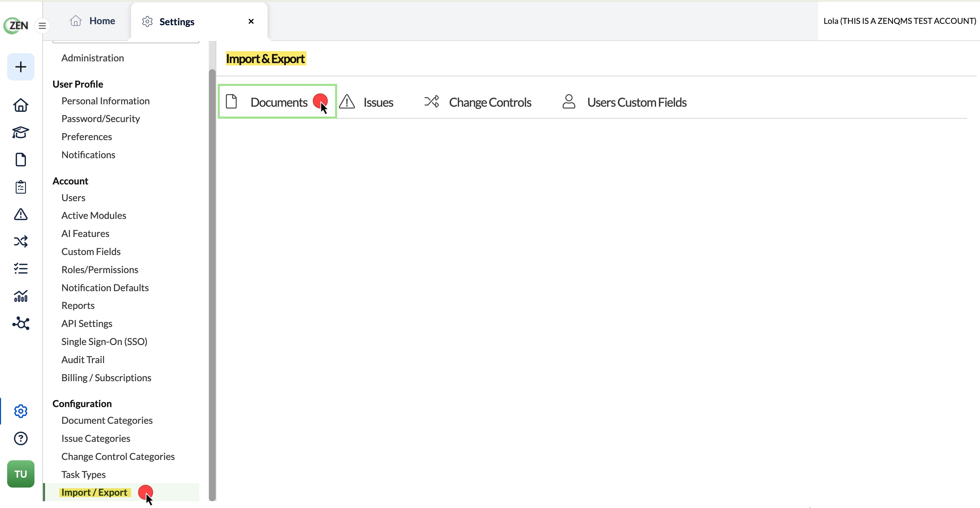Open Single Sign-On (SSO) settings

[104, 342]
